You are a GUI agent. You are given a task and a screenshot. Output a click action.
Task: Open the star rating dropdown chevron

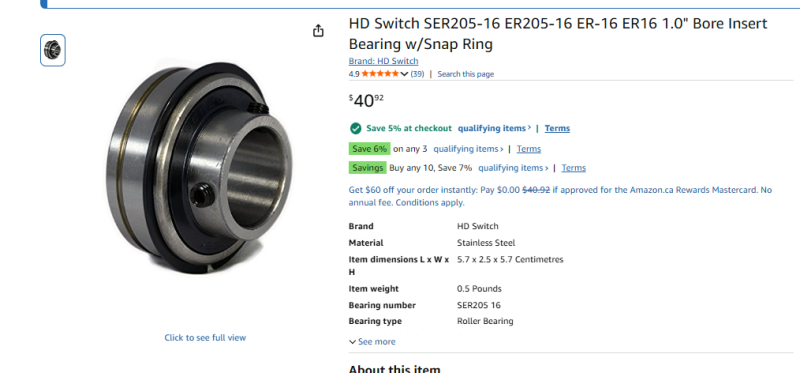pos(405,74)
